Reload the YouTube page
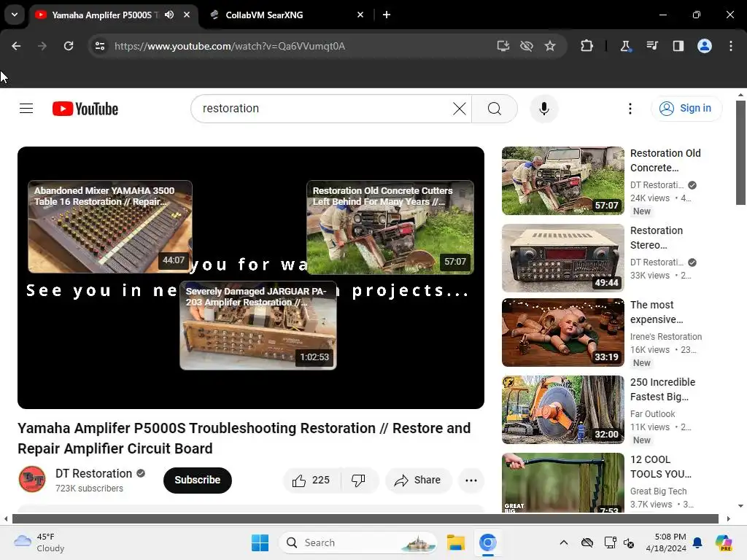The height and width of the screenshot is (560, 747). tap(69, 46)
